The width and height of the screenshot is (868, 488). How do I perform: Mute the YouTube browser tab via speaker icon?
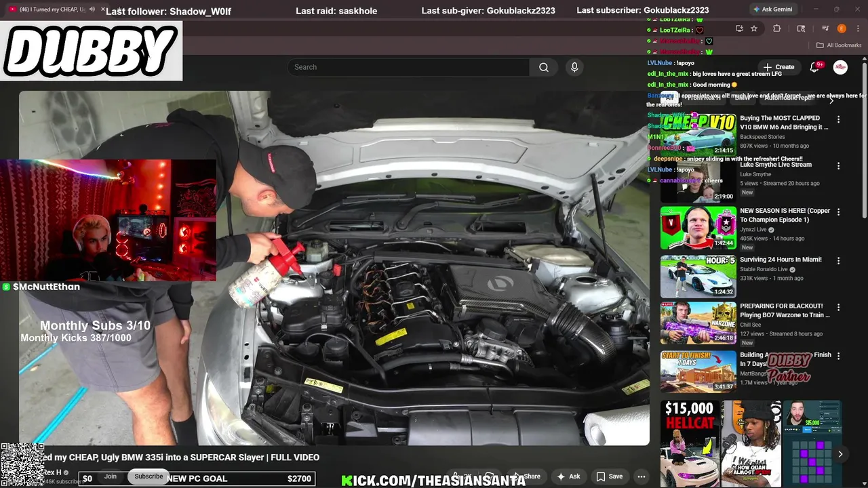tap(92, 9)
